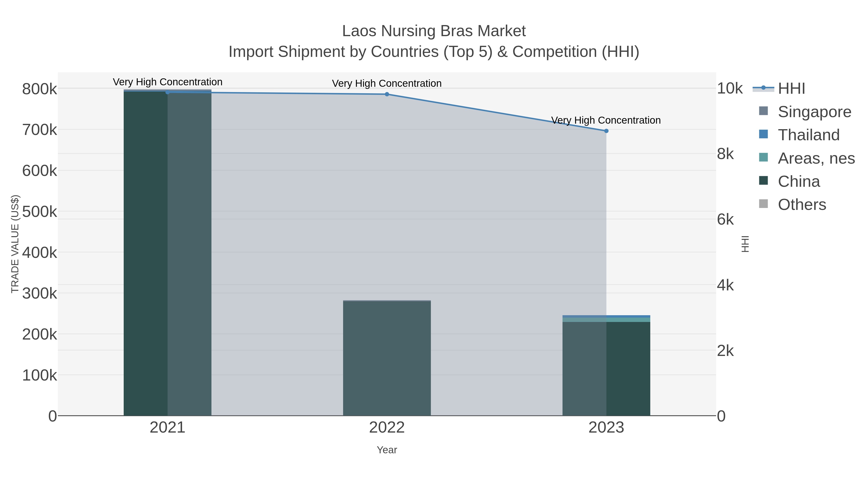
Task: Toggle Singapore series in the legend
Action: 805,112
